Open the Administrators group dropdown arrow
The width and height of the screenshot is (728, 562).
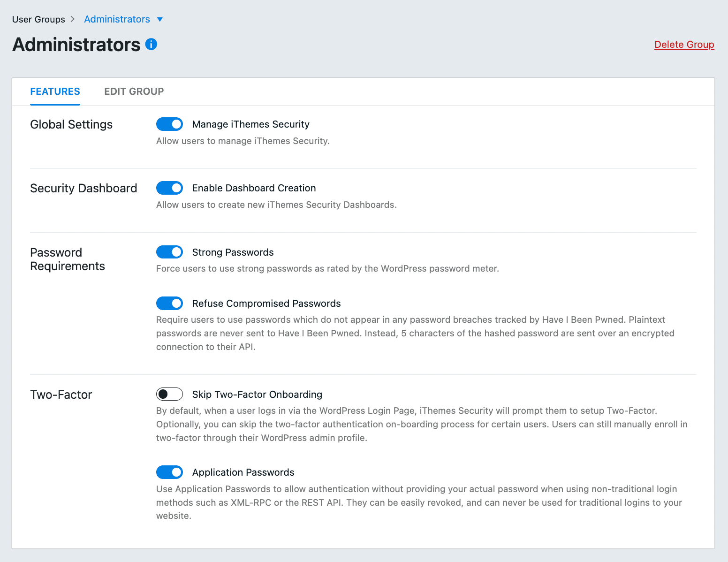[160, 19]
